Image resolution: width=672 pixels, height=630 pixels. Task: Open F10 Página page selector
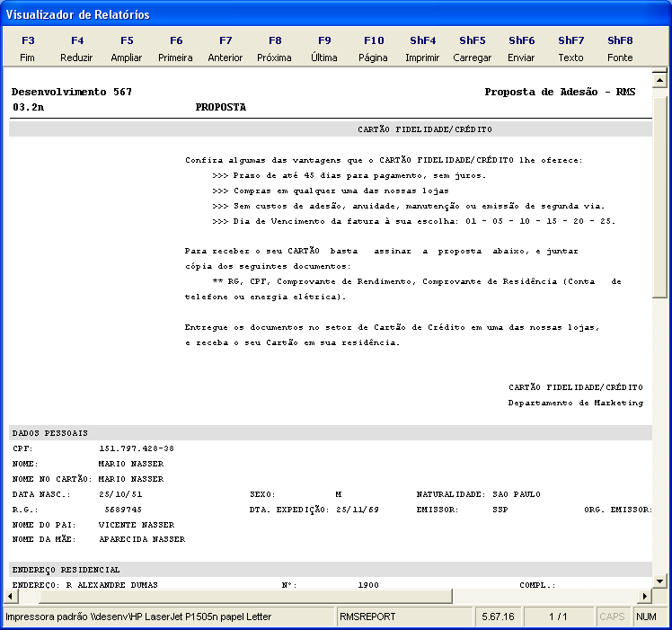click(374, 49)
